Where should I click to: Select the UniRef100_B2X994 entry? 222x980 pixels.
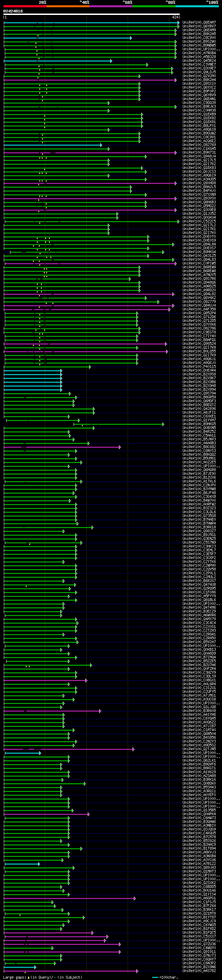199,390
